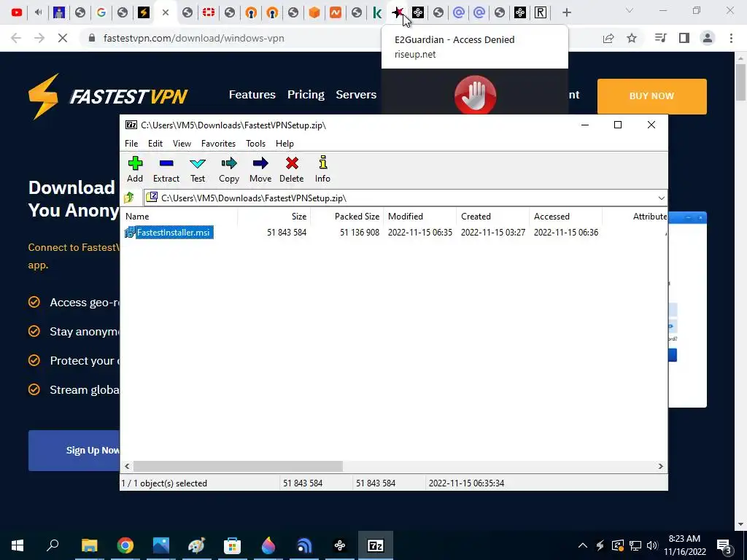Screen dimensions: 747x560
Task: Toggle Chrome side panel
Action: coord(684,38)
